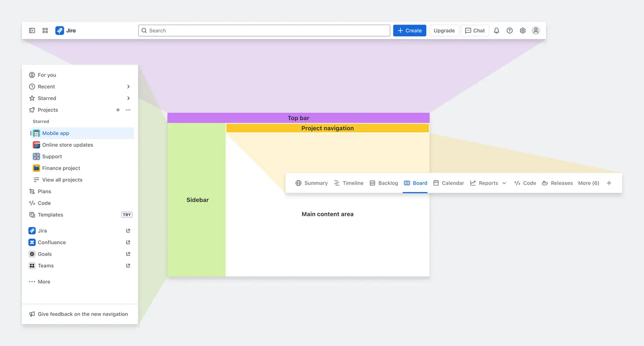Click the Create button

(409, 30)
